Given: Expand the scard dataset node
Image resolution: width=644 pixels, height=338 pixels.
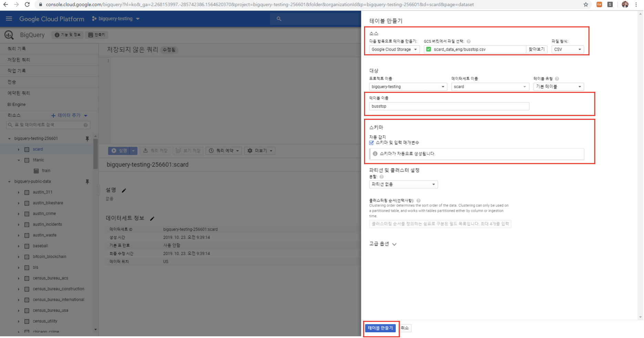Looking at the screenshot, I should [19, 149].
